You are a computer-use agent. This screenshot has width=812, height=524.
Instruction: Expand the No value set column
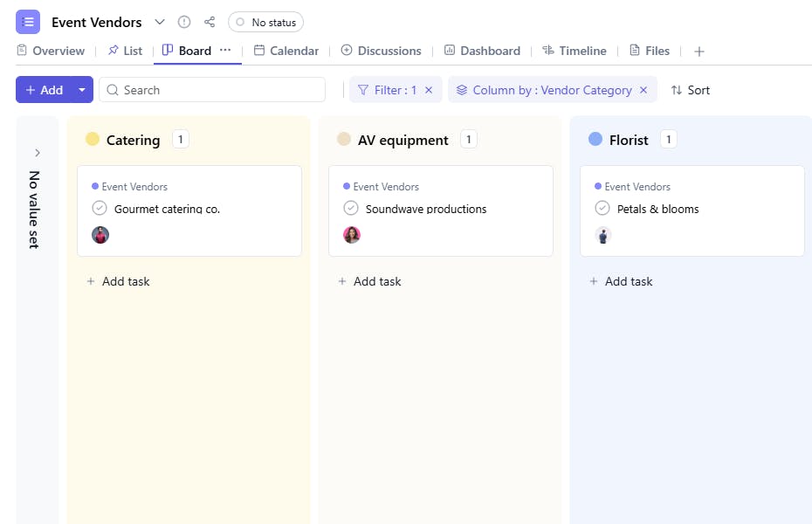37,153
